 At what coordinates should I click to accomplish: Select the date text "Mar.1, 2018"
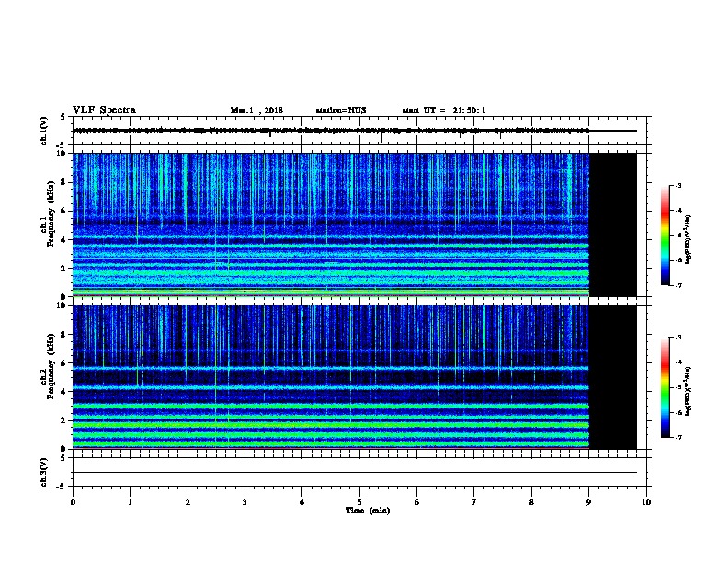click(256, 110)
